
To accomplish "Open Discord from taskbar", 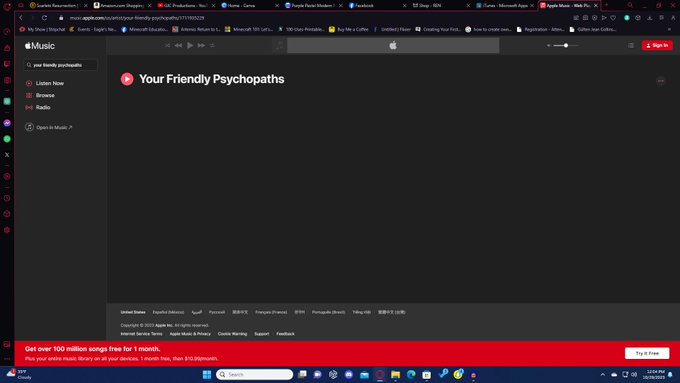I will (349, 374).
